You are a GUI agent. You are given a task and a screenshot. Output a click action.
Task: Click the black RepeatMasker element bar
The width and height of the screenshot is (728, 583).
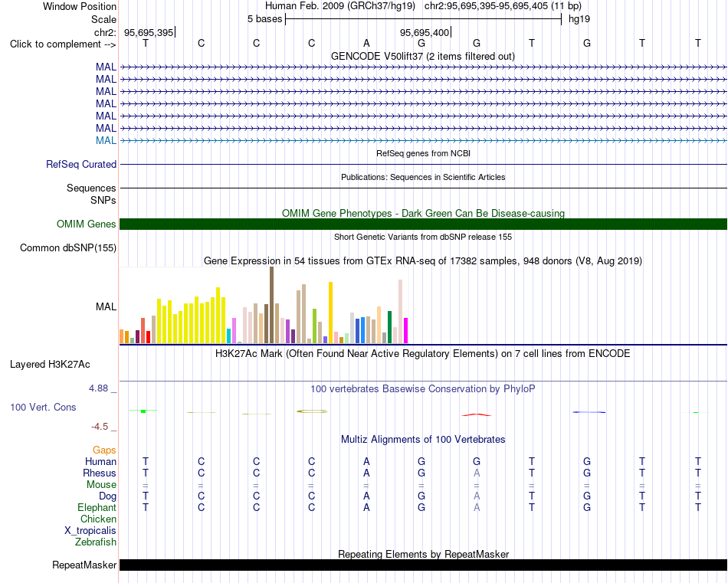[x=424, y=565]
